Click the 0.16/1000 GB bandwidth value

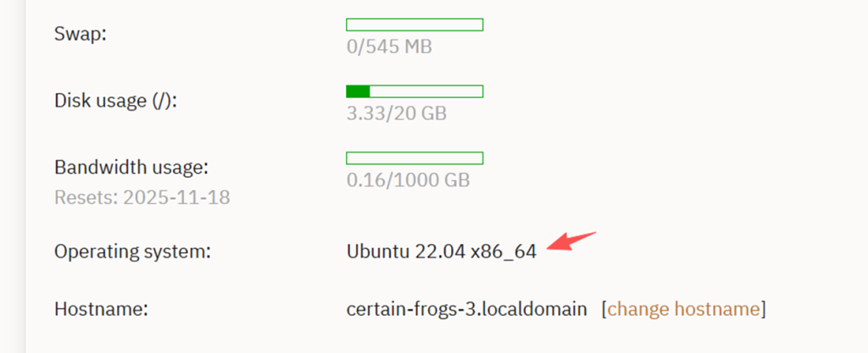(408, 179)
